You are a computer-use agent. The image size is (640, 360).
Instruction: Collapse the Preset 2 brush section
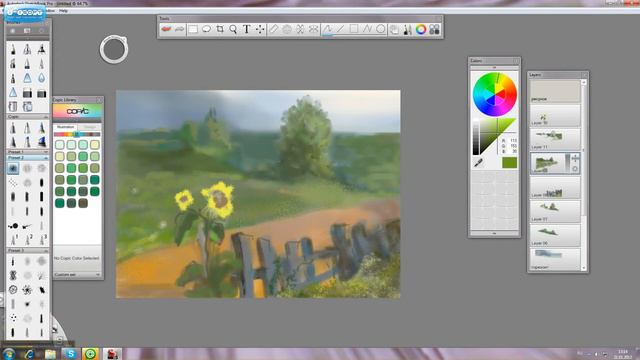46,158
